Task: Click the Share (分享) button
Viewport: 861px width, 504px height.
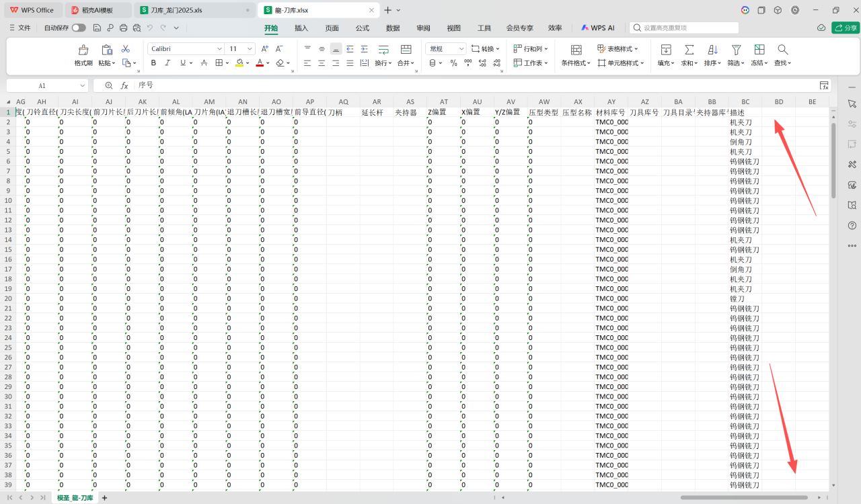Action: tap(846, 28)
